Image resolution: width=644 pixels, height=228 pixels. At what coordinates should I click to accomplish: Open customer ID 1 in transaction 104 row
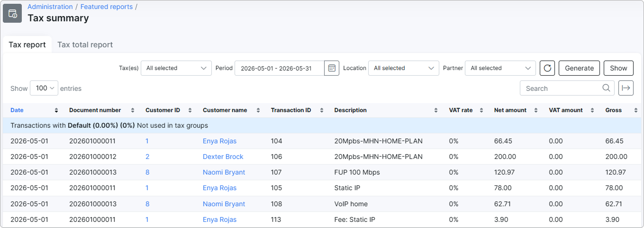click(147, 141)
